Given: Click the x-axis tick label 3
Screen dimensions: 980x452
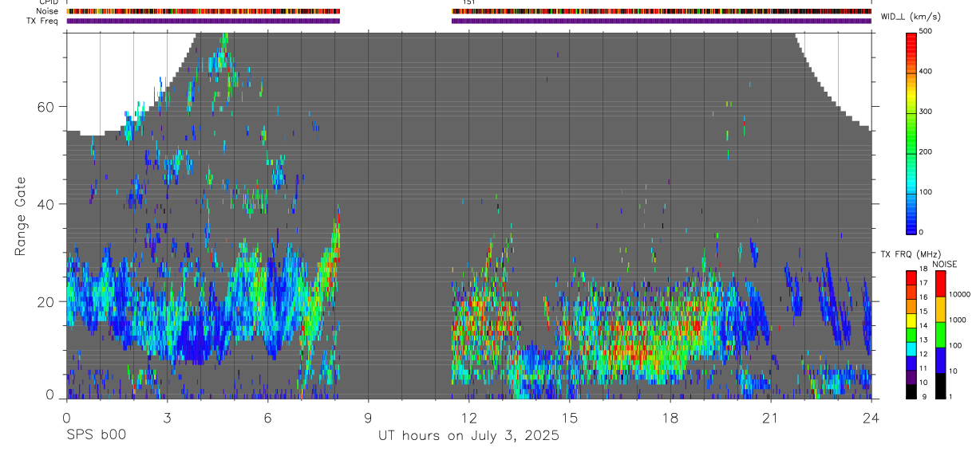Looking at the screenshot, I should click(167, 419).
